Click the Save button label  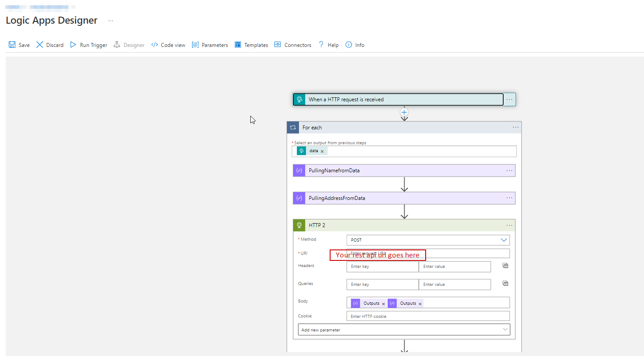[24, 45]
